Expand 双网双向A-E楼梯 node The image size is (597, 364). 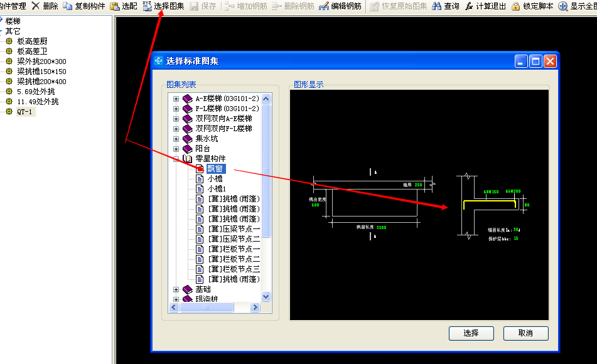click(176, 119)
